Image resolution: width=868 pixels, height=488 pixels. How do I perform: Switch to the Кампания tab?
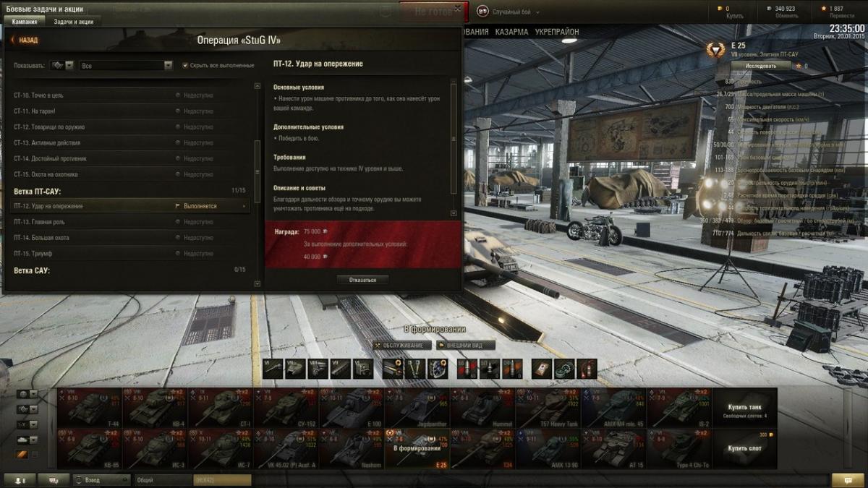click(24, 22)
